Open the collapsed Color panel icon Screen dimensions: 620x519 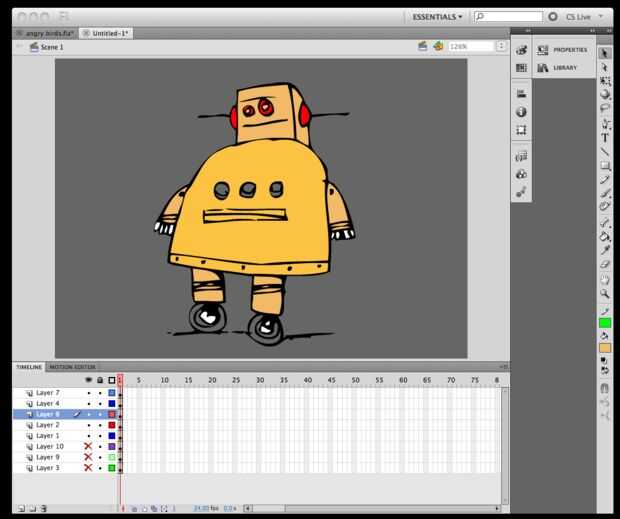point(522,50)
